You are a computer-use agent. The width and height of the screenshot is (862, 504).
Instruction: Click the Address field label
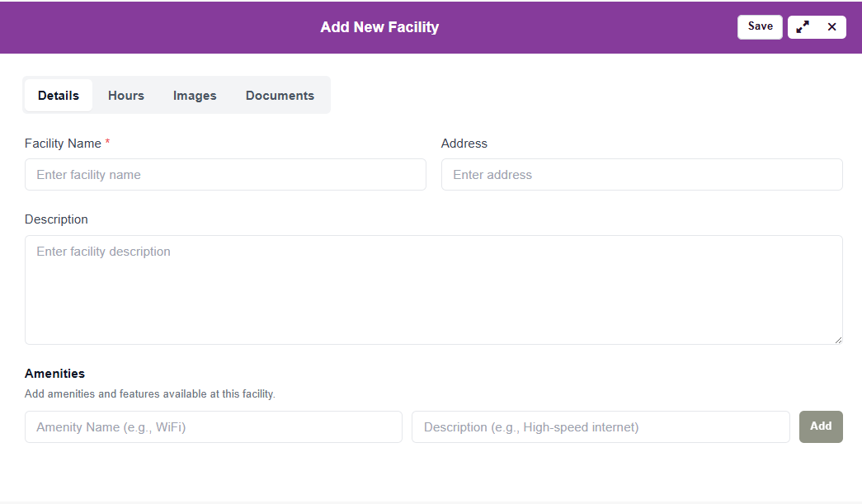[x=464, y=144]
